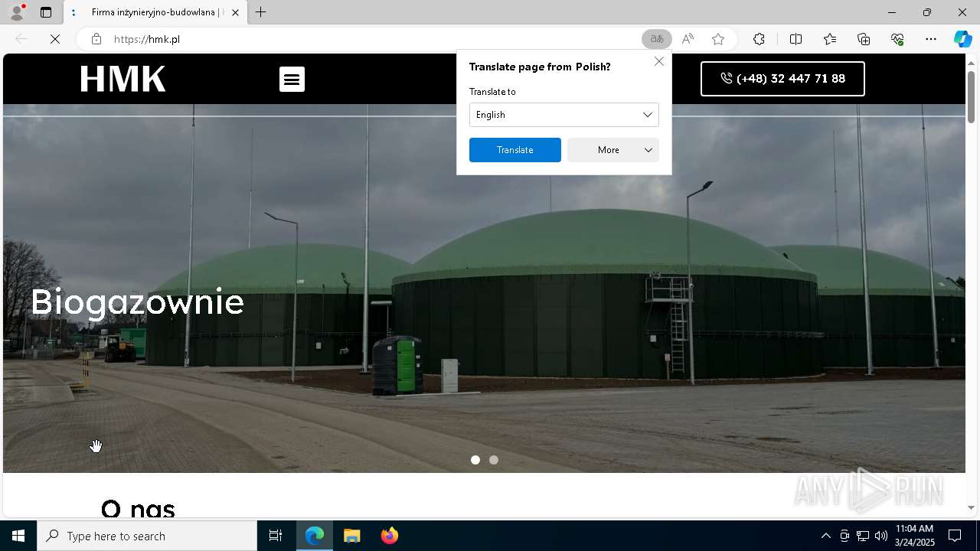Click the HMK logo
The width and height of the screenshot is (980, 551).
pyautogui.click(x=123, y=79)
